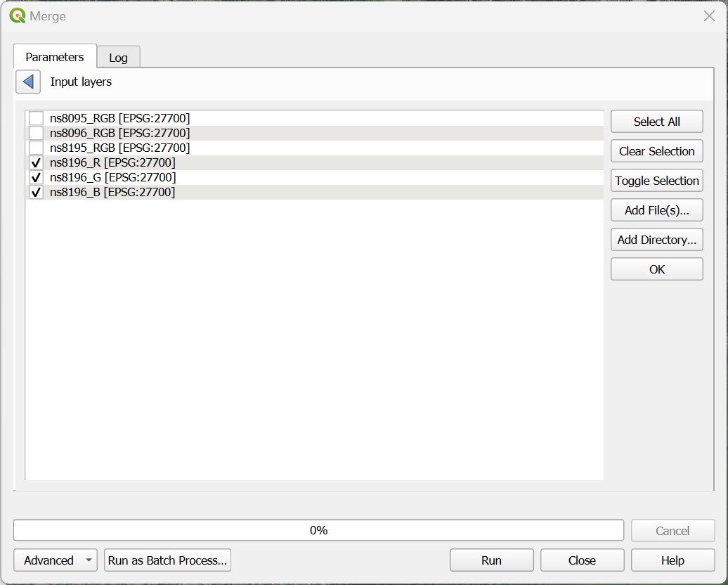The height and width of the screenshot is (585, 728).
Task: Select the ns8095_RGB [EPSG:27700] row text
Action: (119, 118)
